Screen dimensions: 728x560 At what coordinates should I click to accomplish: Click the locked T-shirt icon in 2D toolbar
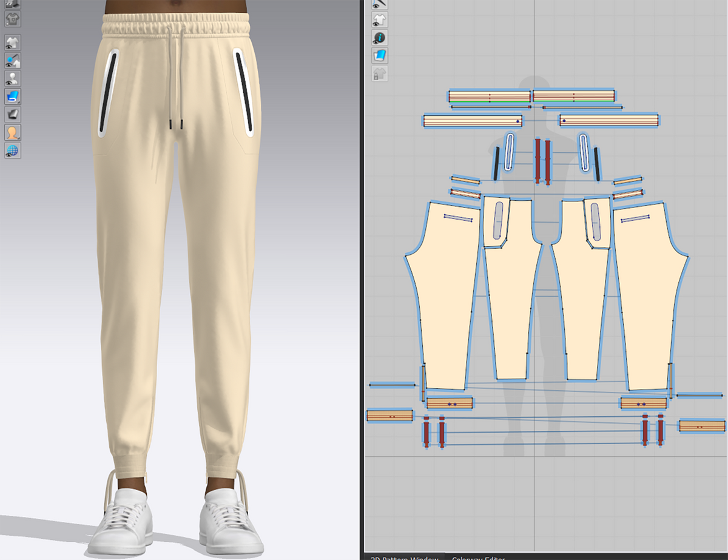(380, 74)
